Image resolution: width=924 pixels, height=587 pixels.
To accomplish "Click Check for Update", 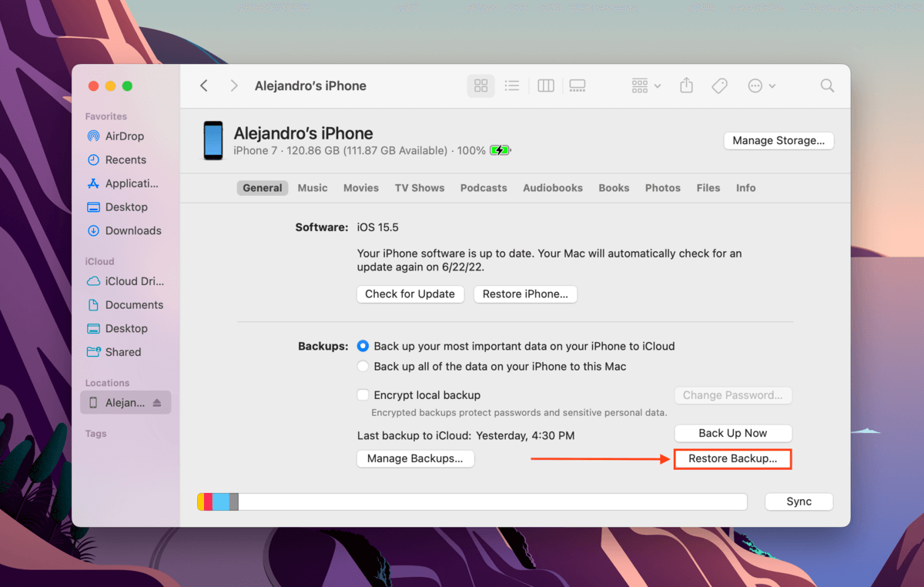I will 410,294.
